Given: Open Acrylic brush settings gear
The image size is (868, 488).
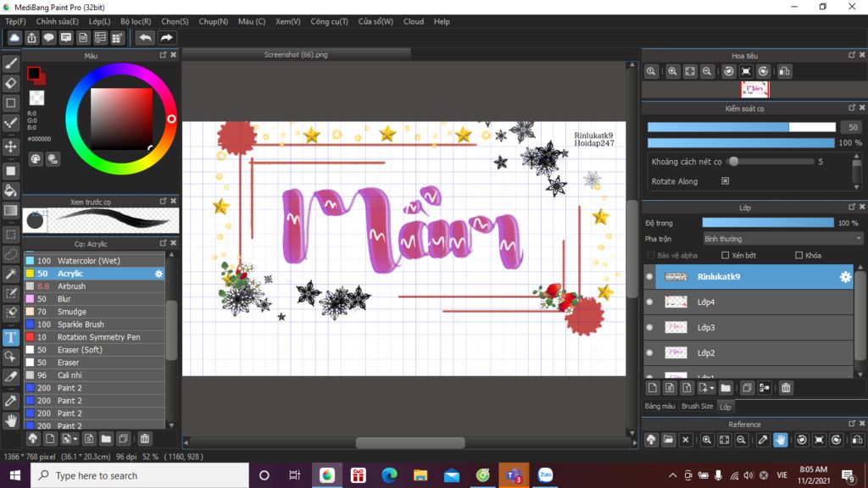Looking at the screenshot, I should pyautogui.click(x=159, y=274).
